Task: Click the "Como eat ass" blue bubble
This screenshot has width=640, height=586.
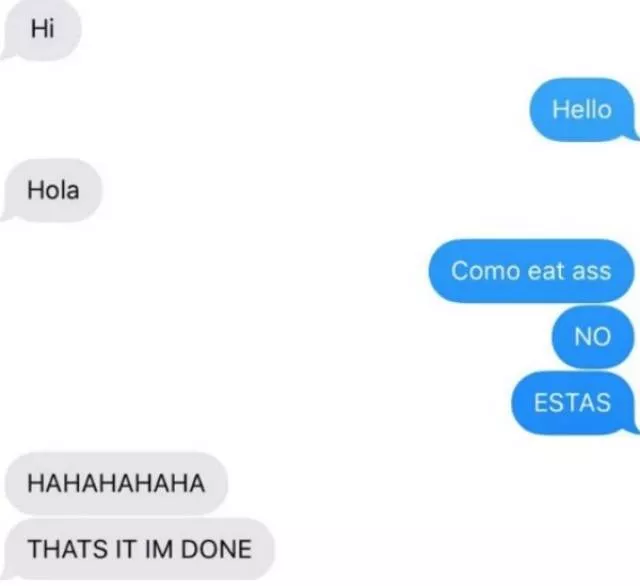Action: click(x=531, y=271)
